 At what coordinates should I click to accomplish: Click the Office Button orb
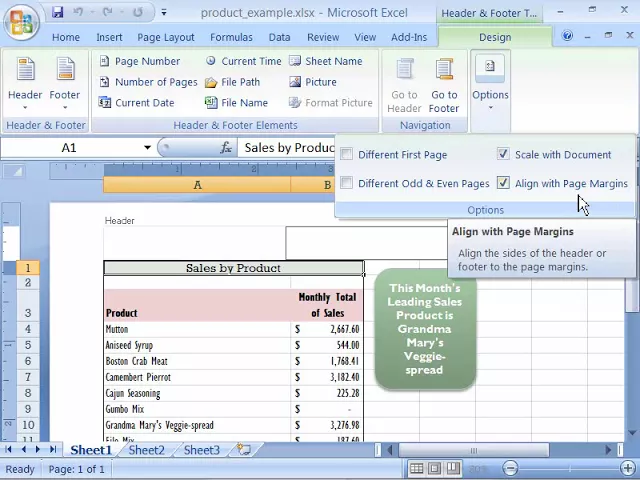click(21, 22)
